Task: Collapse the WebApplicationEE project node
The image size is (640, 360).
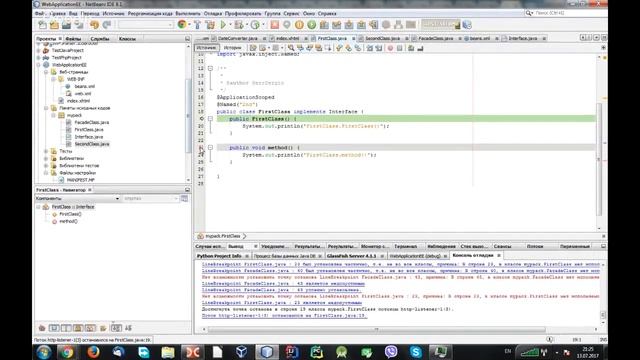Action: (39, 65)
